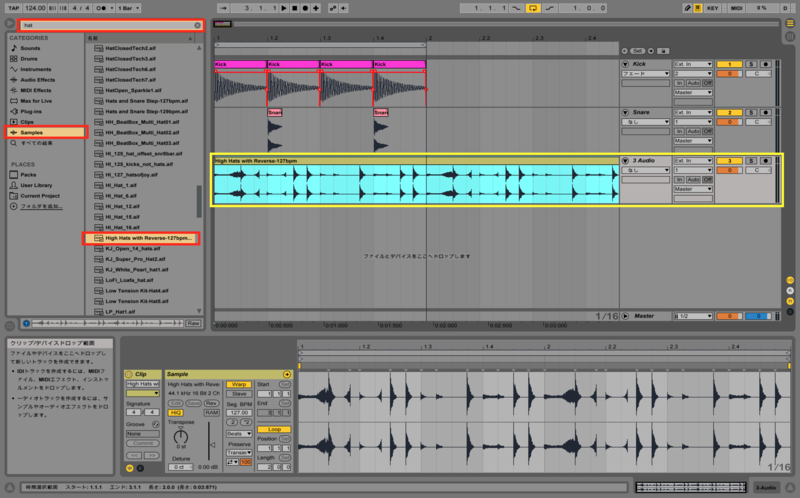The image size is (800, 498).
Task: Open the KEY map mode
Action: pyautogui.click(x=713, y=8)
